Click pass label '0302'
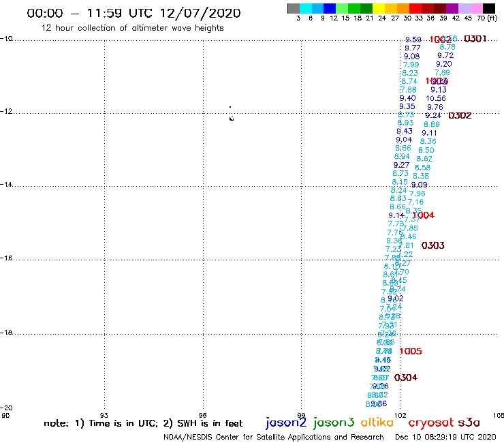 (460, 115)
